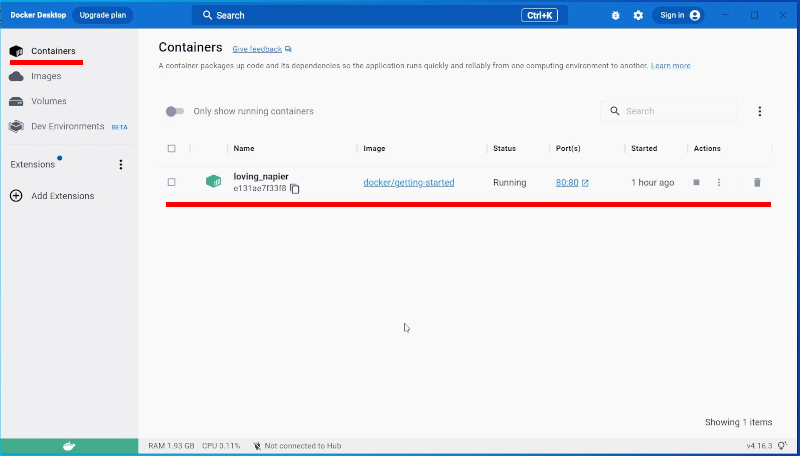Click the Showing 1 items label
The height and width of the screenshot is (456, 800).
[x=738, y=422]
